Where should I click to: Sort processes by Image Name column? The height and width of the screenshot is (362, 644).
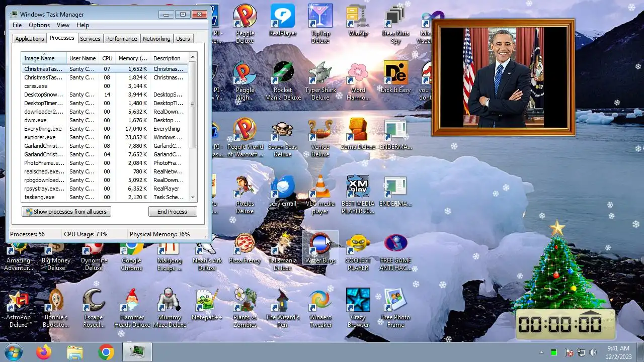pos(44,58)
